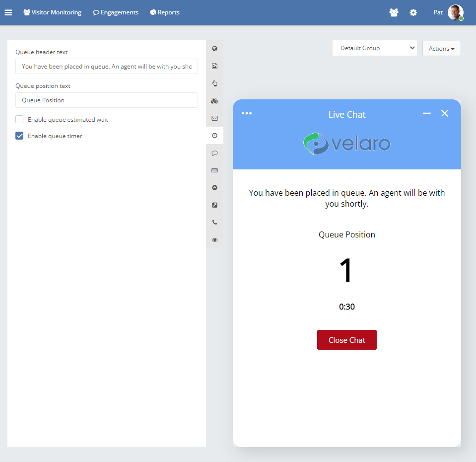Viewport: 476px width, 462px height.
Task: Disable the queue timer checkbox
Action: tap(19, 136)
